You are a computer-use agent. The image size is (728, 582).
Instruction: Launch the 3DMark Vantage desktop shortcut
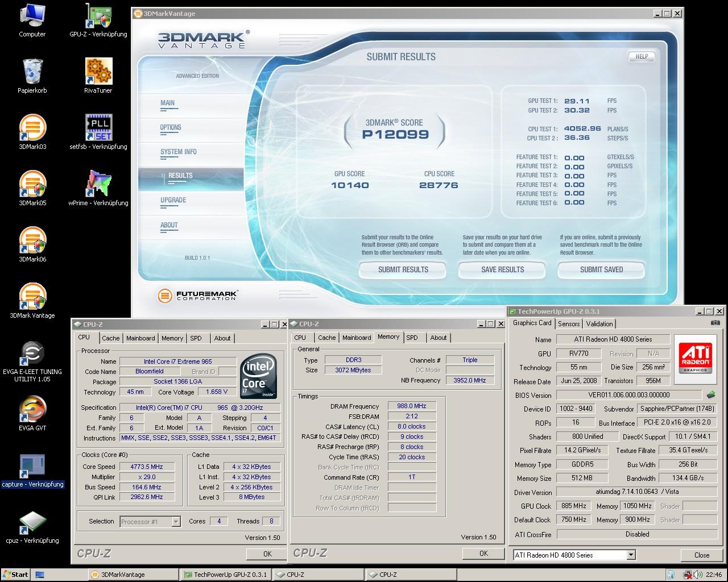point(32,301)
